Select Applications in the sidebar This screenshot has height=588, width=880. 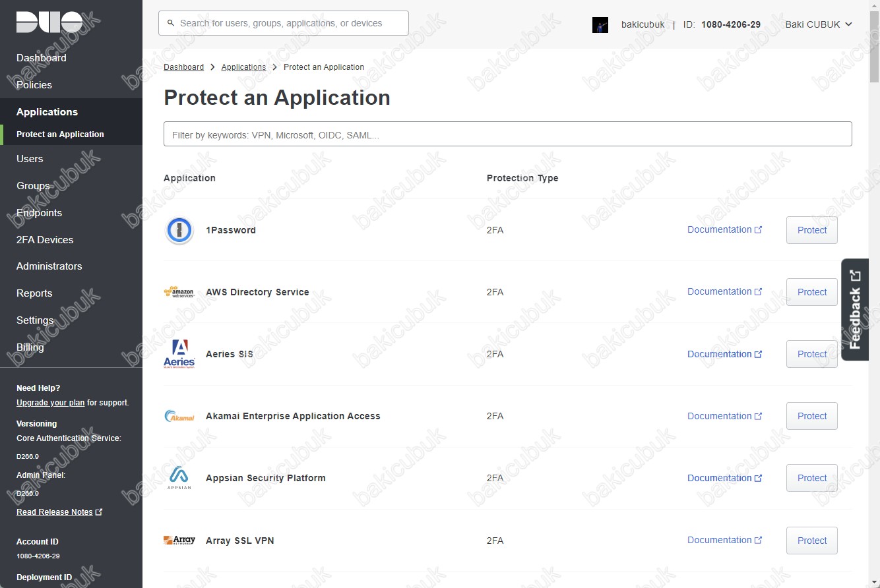tap(47, 112)
